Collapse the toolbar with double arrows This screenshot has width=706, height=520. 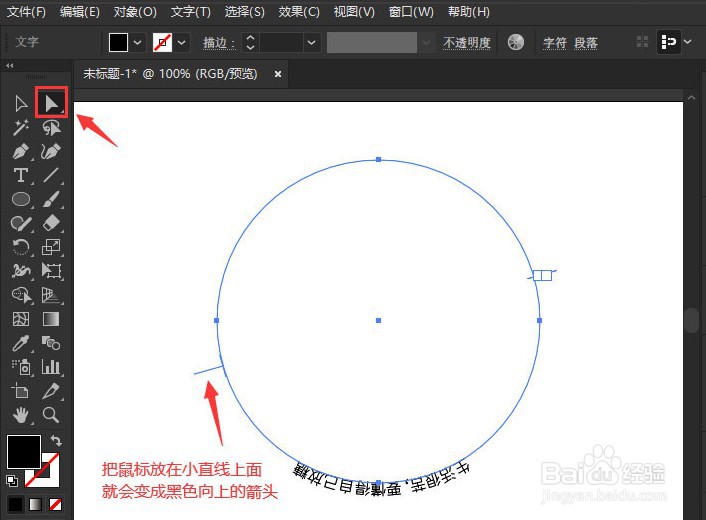tap(9, 66)
